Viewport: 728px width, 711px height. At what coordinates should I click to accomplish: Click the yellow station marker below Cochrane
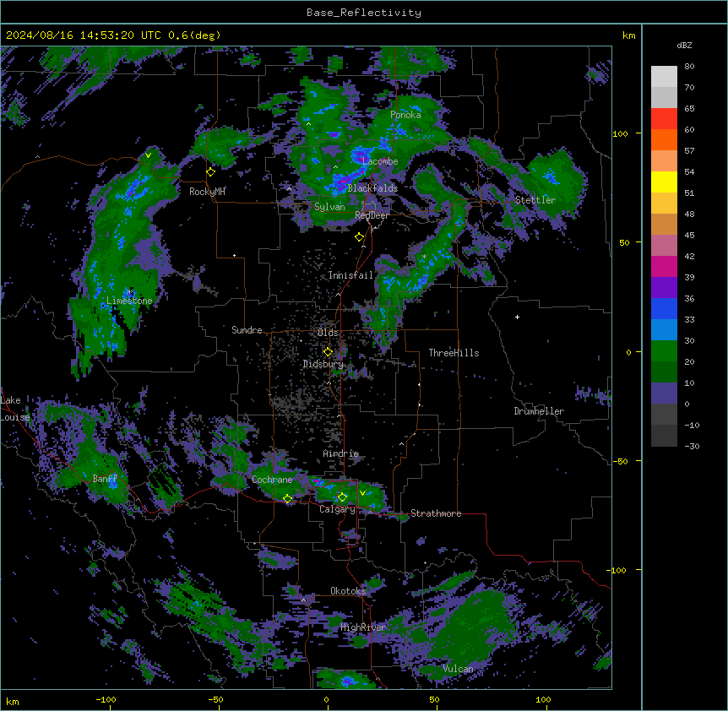point(288,499)
